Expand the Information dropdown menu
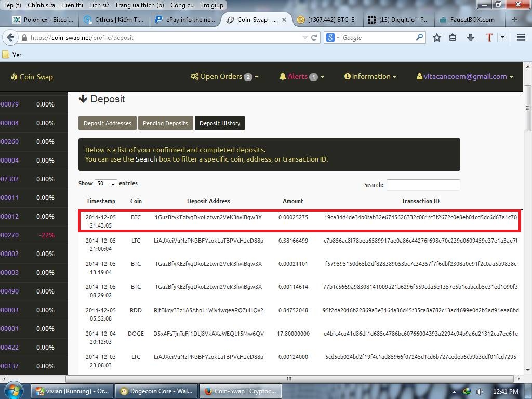532x399 pixels. [370, 77]
